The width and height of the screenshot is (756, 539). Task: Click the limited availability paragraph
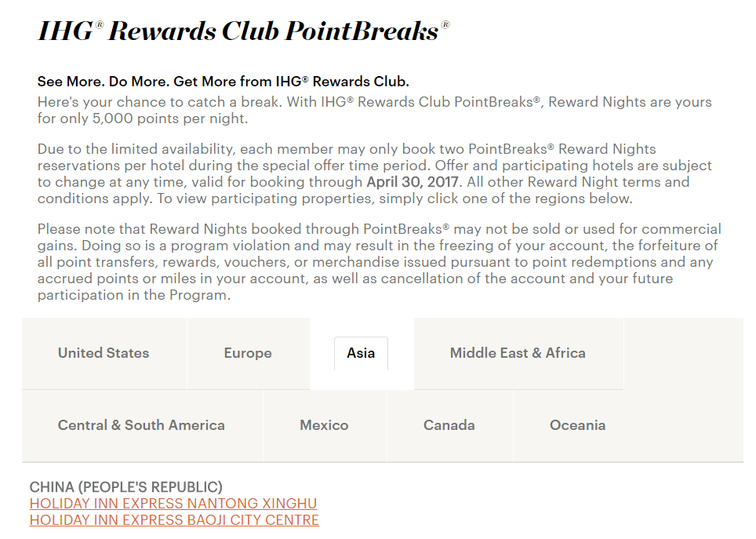tap(375, 173)
